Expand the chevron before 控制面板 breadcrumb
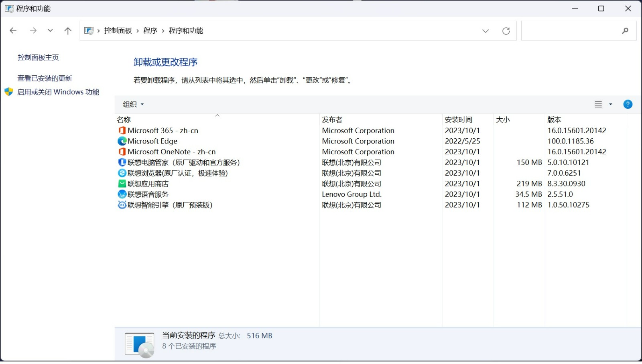642x364 pixels. (x=98, y=31)
